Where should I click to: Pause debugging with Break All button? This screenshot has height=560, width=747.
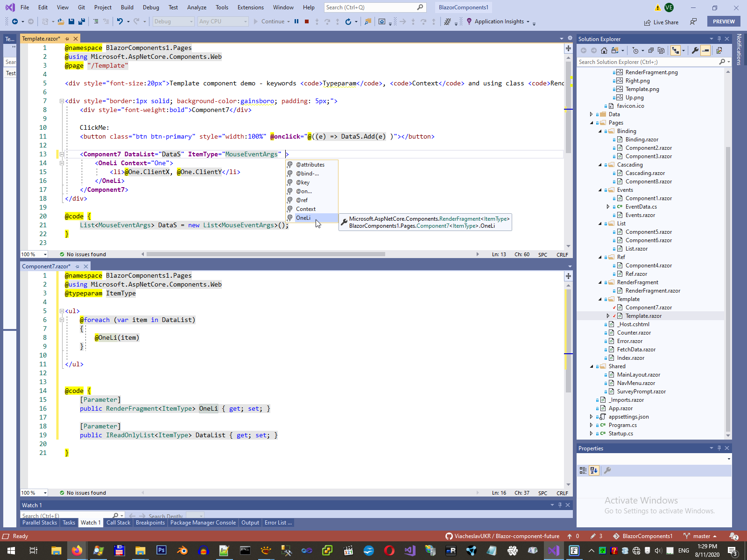tap(296, 21)
